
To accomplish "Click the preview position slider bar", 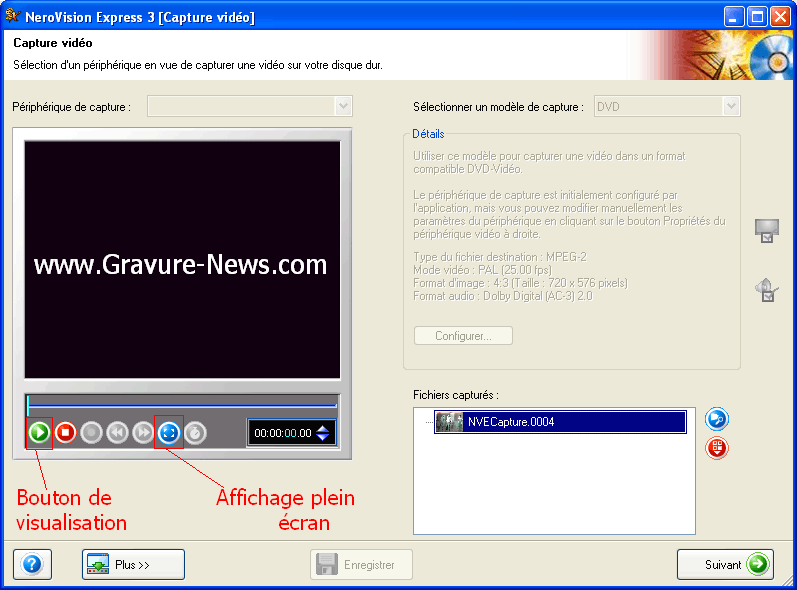I will [x=182, y=406].
